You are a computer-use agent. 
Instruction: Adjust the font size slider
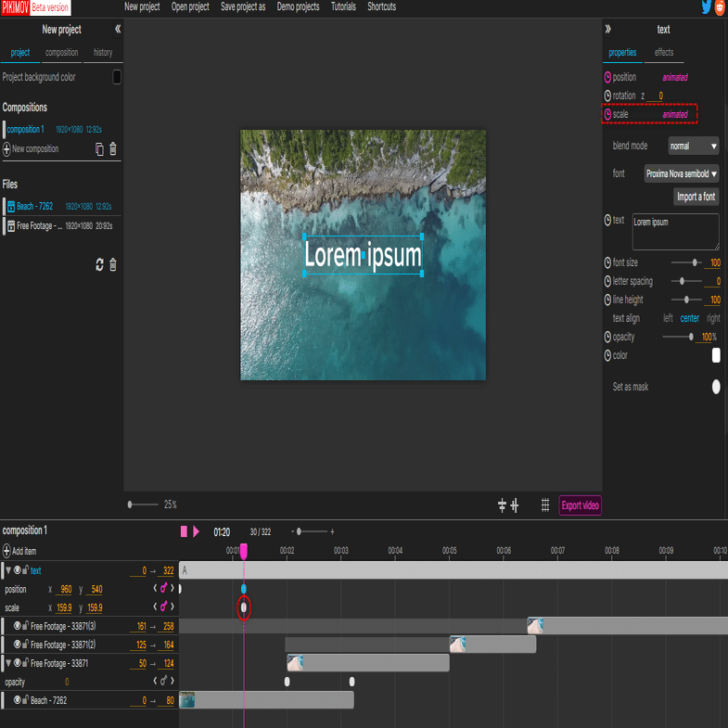686,262
